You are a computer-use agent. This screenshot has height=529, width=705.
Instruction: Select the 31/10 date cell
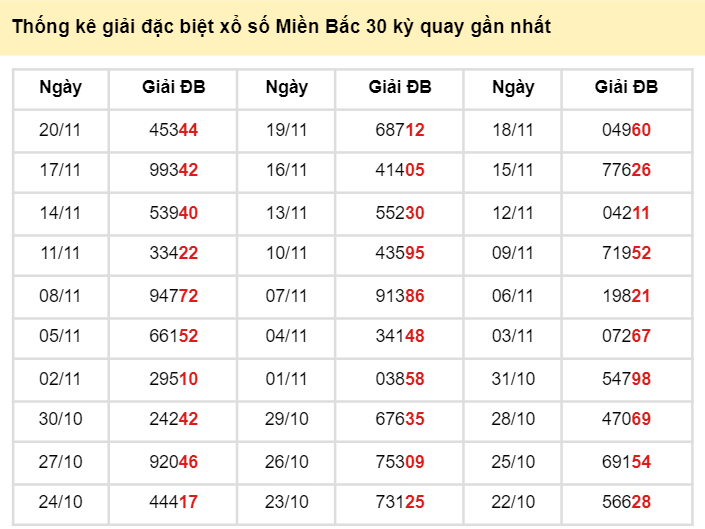513,378
